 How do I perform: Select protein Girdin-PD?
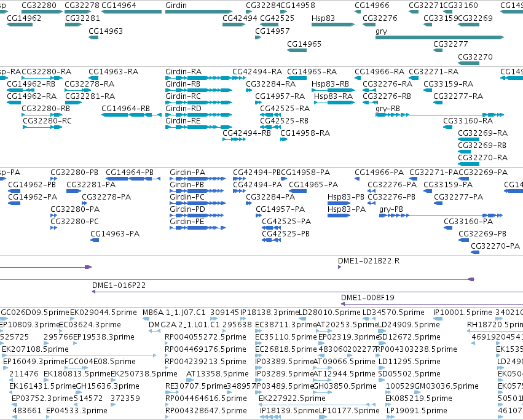pos(187,209)
